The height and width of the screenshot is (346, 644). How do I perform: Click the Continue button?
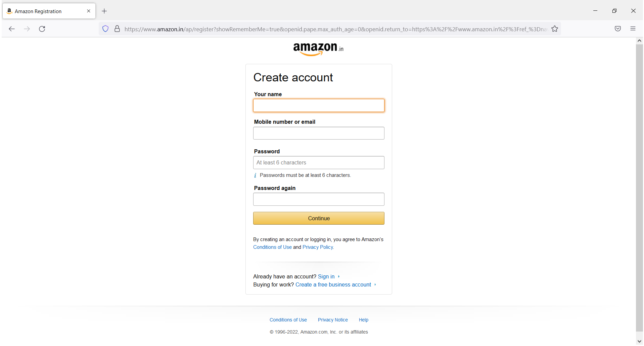click(x=318, y=218)
